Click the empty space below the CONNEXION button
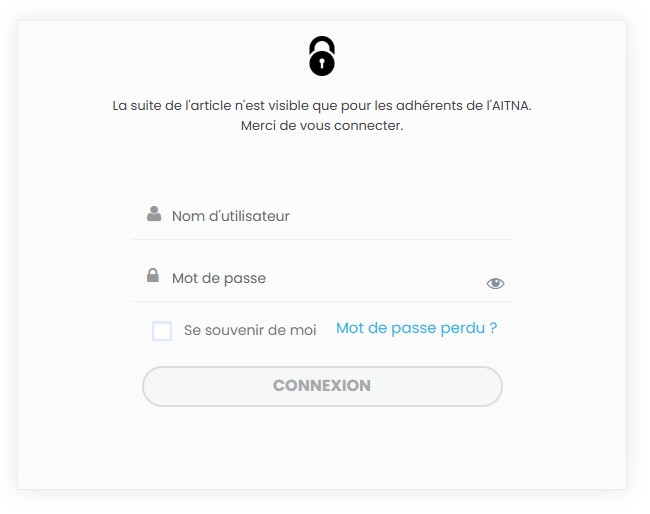Screen dimensions: 650x514 point(322,446)
